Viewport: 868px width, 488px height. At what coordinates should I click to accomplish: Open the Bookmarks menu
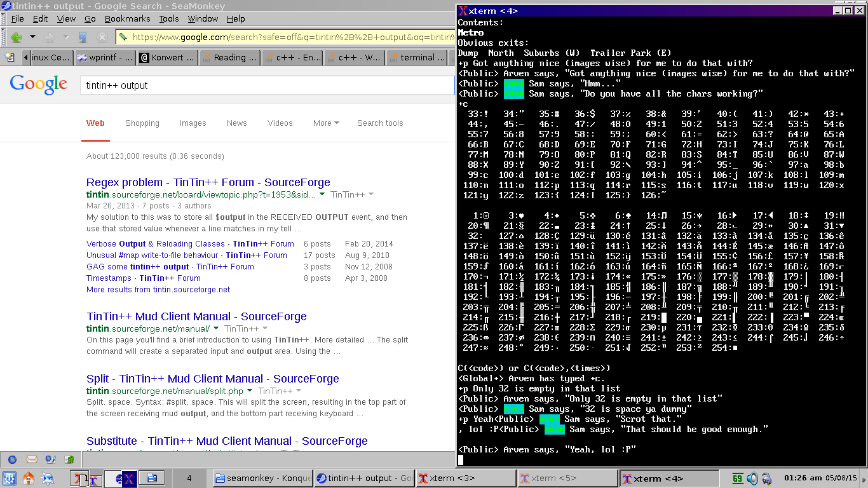coord(128,19)
